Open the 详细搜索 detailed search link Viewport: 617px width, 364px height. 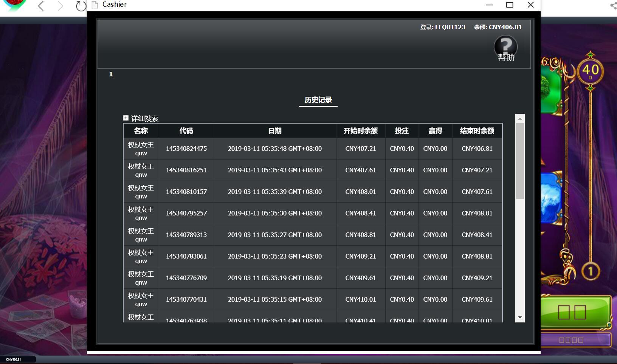click(x=144, y=118)
